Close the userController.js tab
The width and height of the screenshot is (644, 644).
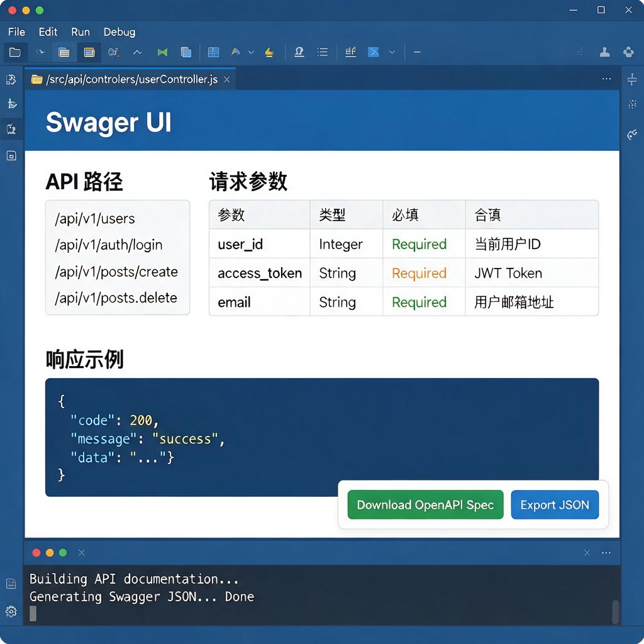pyautogui.click(x=226, y=79)
